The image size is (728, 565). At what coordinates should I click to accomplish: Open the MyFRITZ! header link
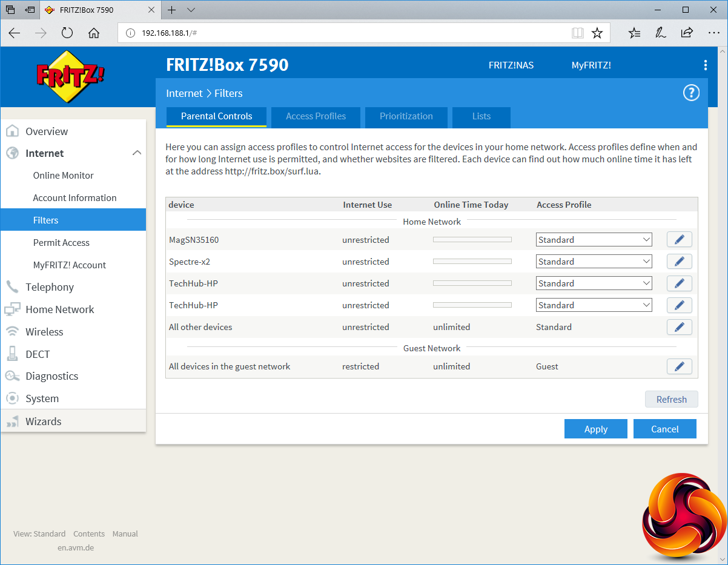[591, 65]
